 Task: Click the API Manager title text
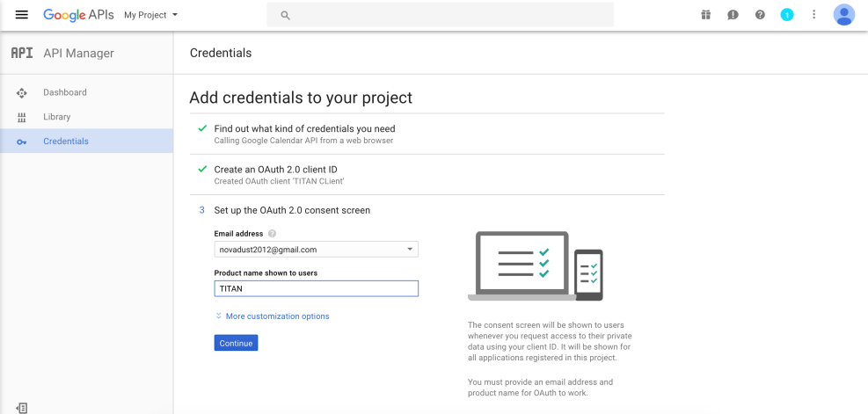click(78, 54)
